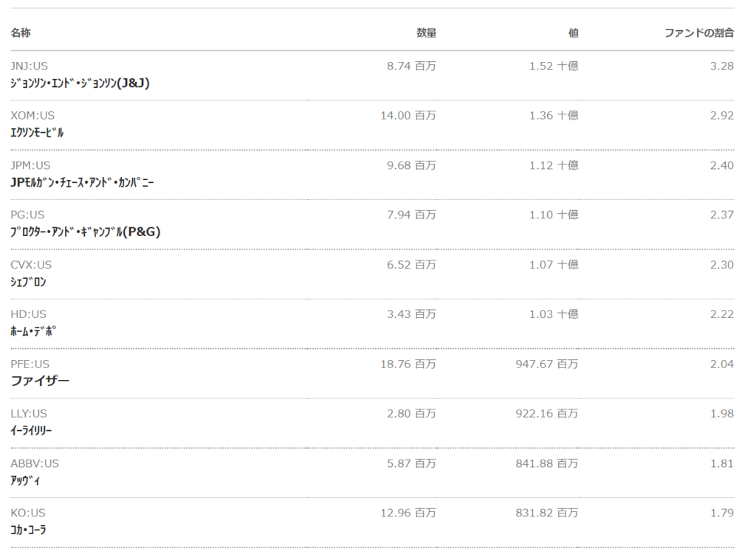Click the KO:US ticker link
This screenshot has width=756, height=557.
[x=28, y=513]
